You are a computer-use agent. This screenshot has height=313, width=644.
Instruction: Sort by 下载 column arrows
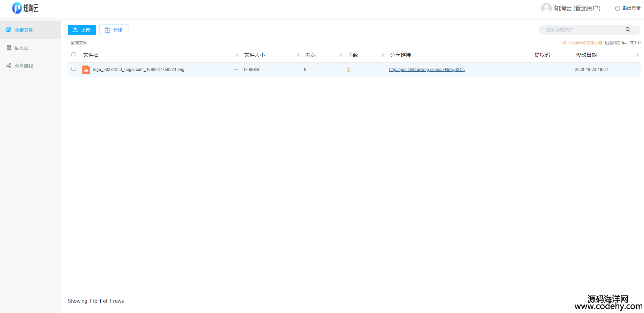pos(383,55)
